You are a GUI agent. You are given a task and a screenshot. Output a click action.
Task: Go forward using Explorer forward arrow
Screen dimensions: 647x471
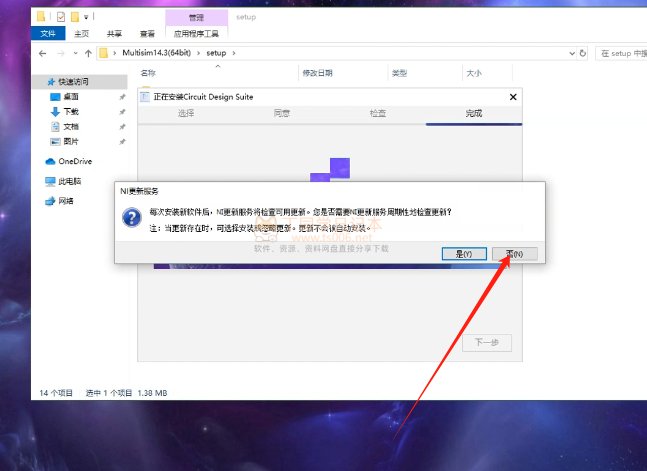(61, 53)
